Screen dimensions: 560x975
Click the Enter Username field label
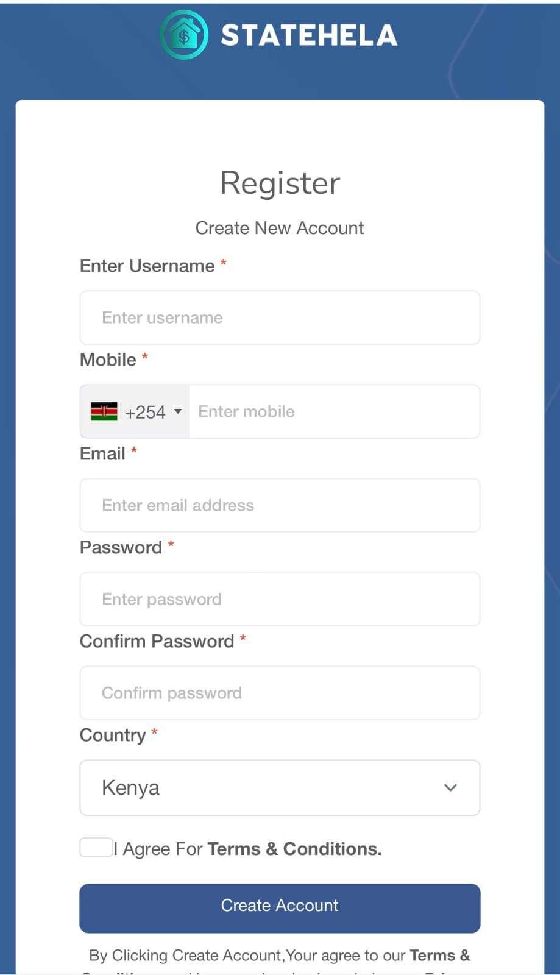click(x=147, y=266)
